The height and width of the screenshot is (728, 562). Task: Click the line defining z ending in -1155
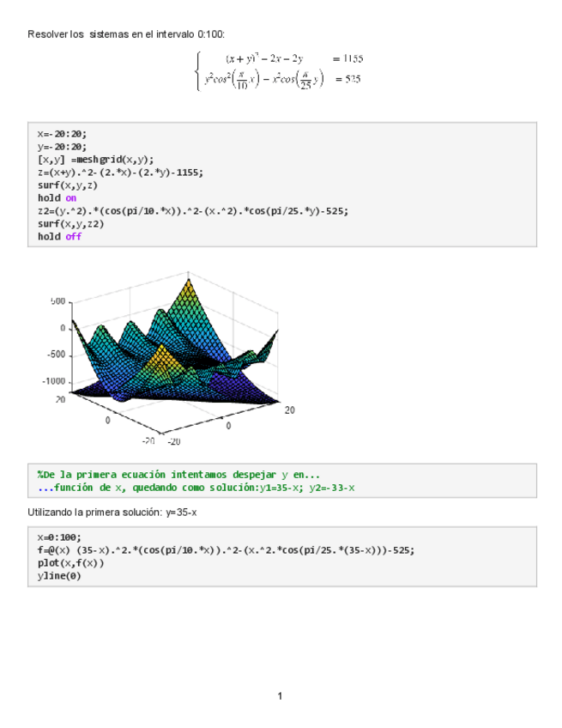pos(120,173)
